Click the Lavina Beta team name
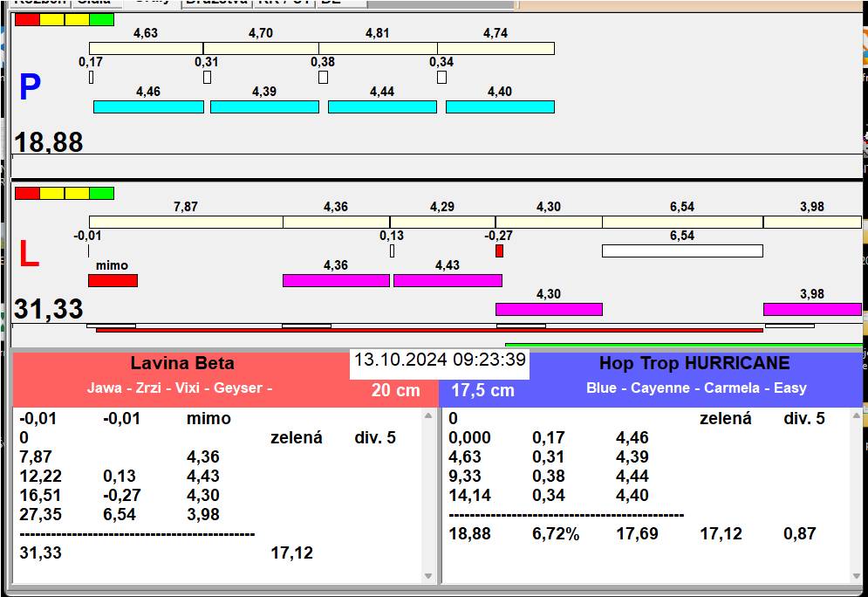The width and height of the screenshot is (868, 597). coord(182,363)
